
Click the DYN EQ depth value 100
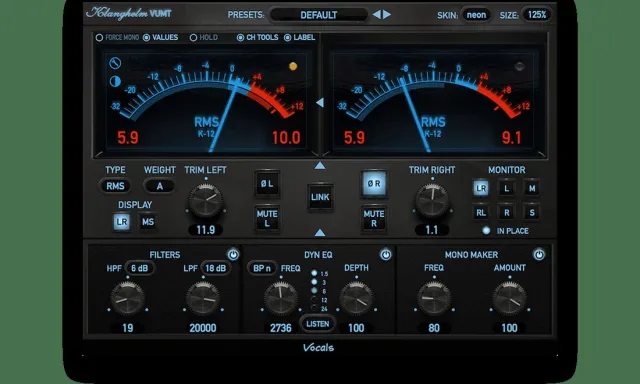click(x=356, y=328)
